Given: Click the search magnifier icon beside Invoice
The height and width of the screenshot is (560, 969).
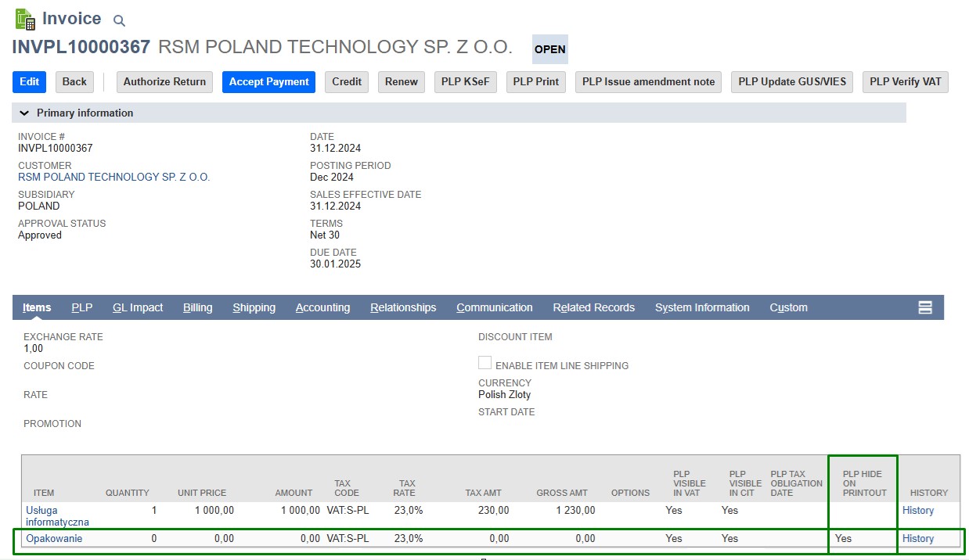Looking at the screenshot, I should pyautogui.click(x=119, y=21).
